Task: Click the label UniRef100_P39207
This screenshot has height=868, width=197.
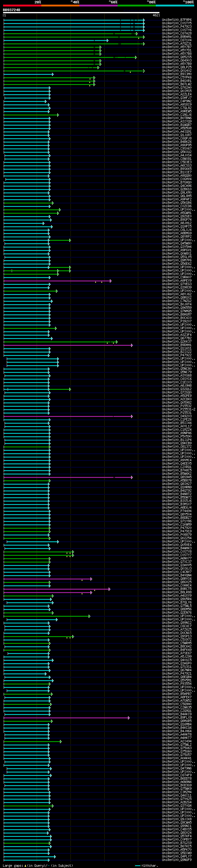Action: pos(177,321)
